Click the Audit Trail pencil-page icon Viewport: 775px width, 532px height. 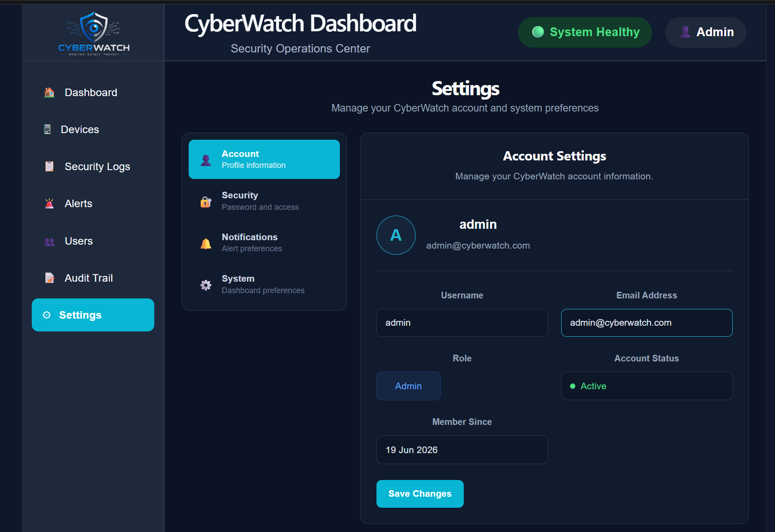[50, 278]
